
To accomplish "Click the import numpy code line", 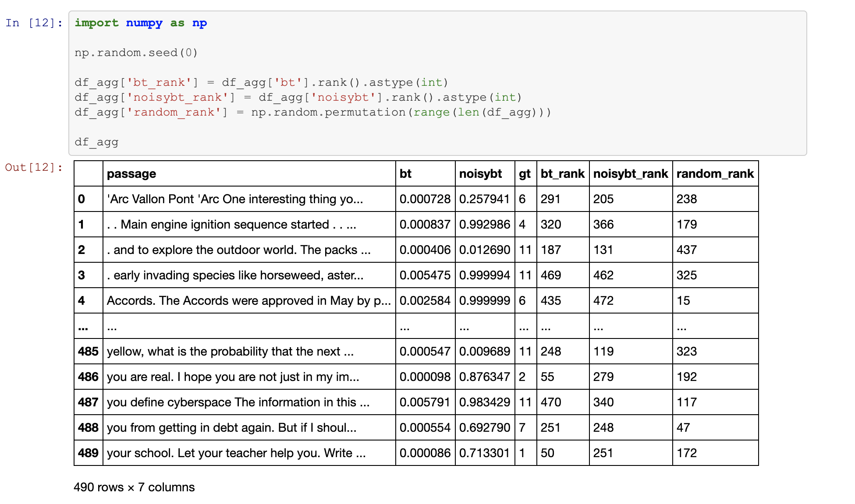I will 141,23.
